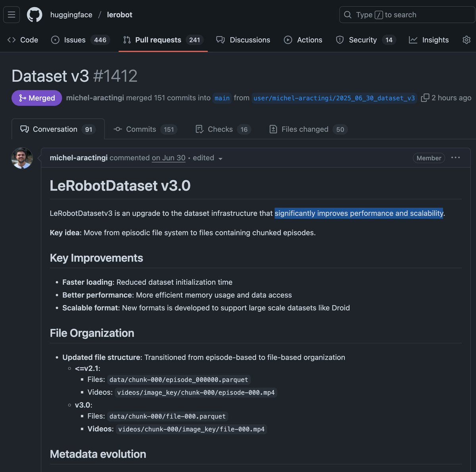Image resolution: width=476 pixels, height=472 pixels.
Task: Click the Actions play icon
Action: [x=288, y=40]
